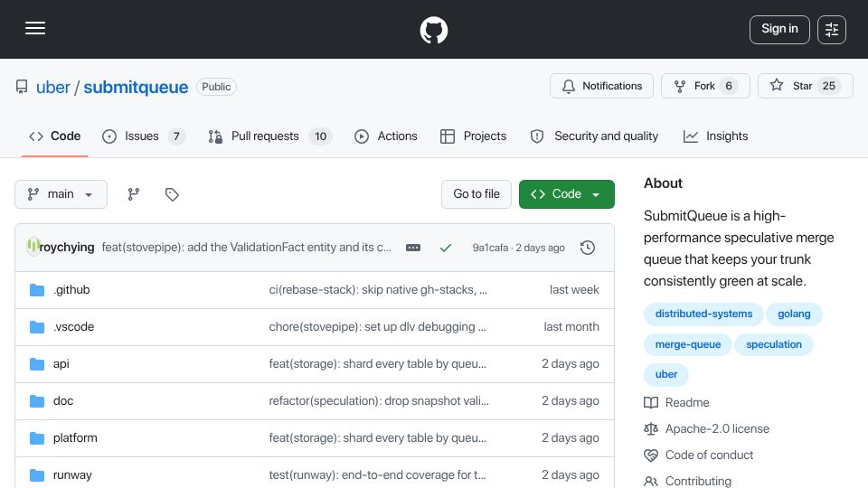This screenshot has height=488, width=868.
Task: Open roychying avatar
Action: pyautogui.click(x=33, y=246)
